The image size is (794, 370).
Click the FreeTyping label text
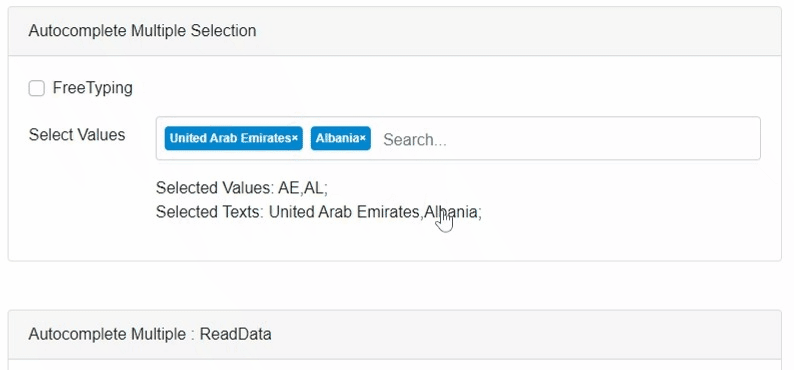click(93, 88)
